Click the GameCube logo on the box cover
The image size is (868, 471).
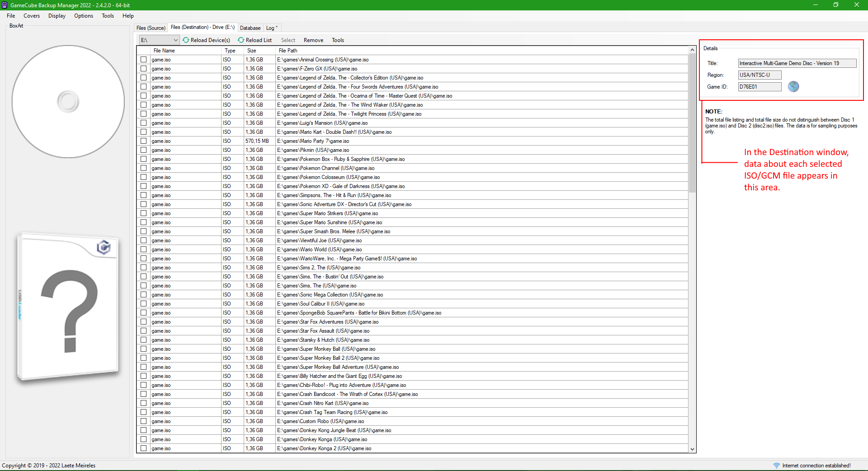tap(104, 247)
